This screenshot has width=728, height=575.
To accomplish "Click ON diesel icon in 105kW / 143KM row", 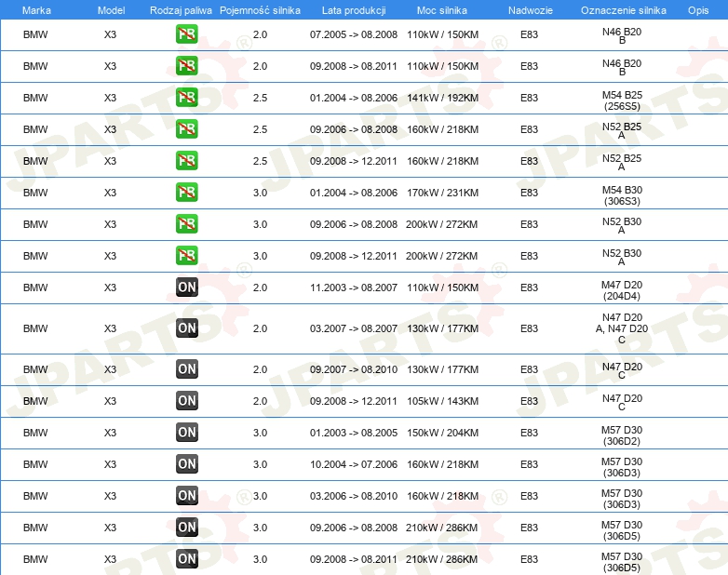I will [187, 400].
